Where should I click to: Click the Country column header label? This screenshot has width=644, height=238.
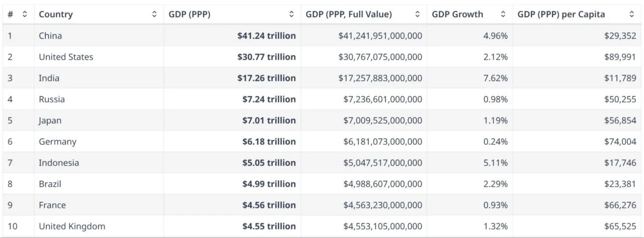pyautogui.click(x=56, y=15)
